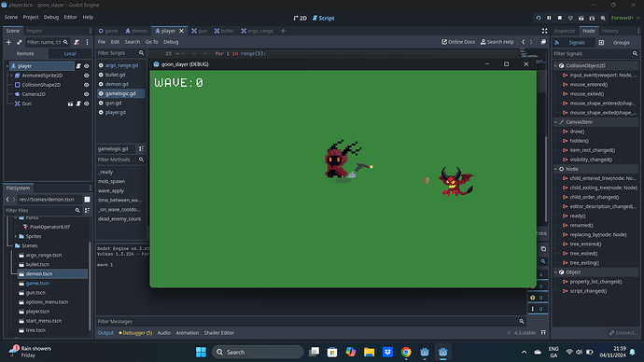Switch to 2D workspace
This screenshot has width=644, height=362.
click(301, 18)
